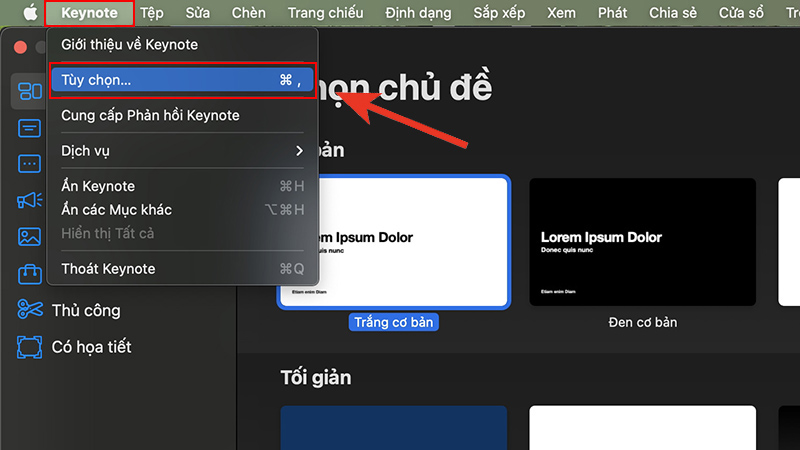Image resolution: width=800 pixels, height=450 pixels.
Task: Select the text-lines slide category icon
Action: point(30,128)
